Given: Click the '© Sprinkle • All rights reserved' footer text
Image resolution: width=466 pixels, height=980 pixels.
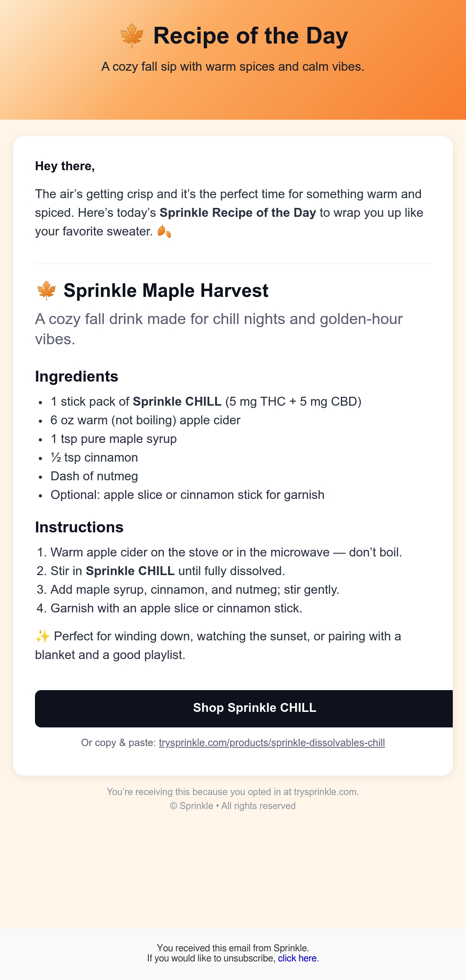Looking at the screenshot, I should click(233, 806).
